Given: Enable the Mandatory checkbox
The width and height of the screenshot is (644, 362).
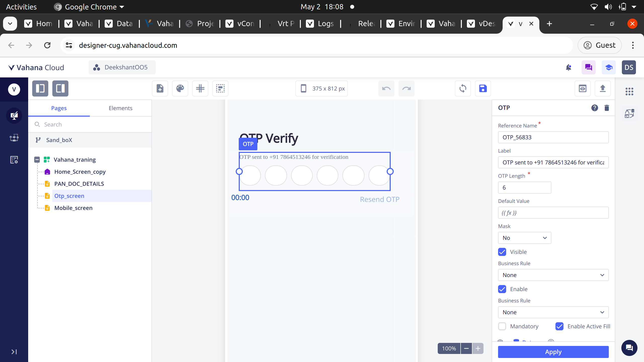Looking at the screenshot, I should coord(502,326).
